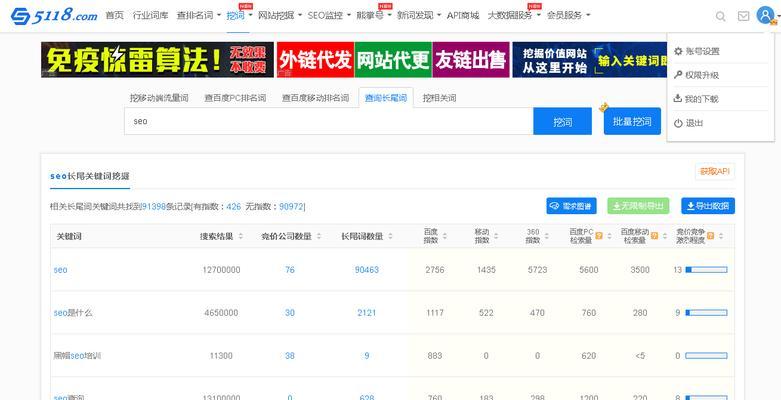Open the seo是什么 keyword link
The image size is (781, 400).
point(73,313)
